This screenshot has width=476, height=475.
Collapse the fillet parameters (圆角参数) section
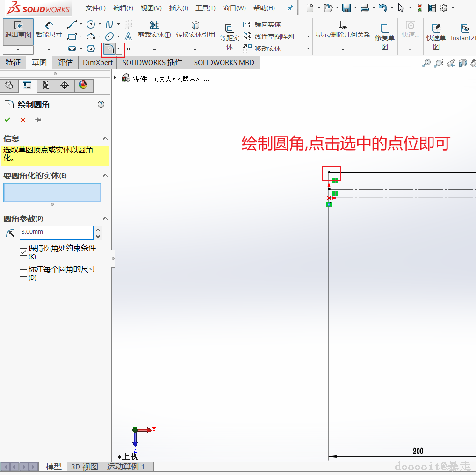point(105,218)
